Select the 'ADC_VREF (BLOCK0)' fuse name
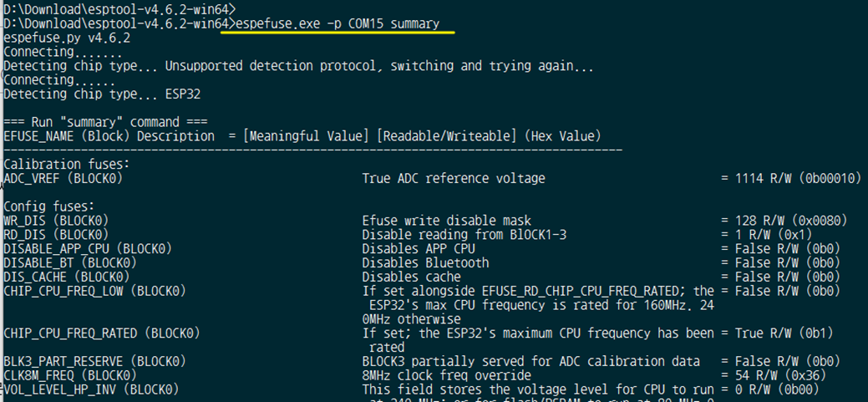The height and width of the screenshot is (402, 868). point(63,178)
